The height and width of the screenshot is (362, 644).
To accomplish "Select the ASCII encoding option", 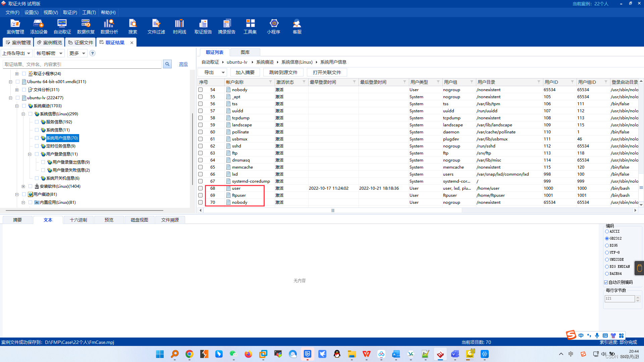I will [x=607, y=232].
